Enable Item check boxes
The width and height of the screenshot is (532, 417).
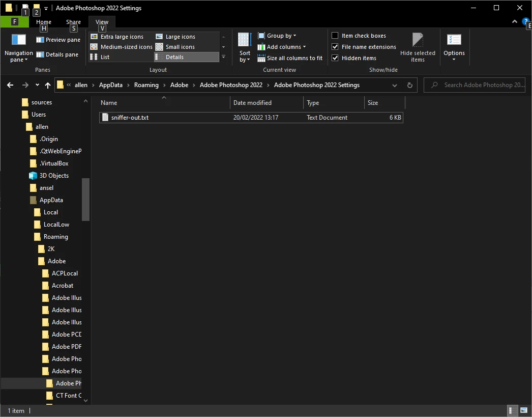coord(335,35)
